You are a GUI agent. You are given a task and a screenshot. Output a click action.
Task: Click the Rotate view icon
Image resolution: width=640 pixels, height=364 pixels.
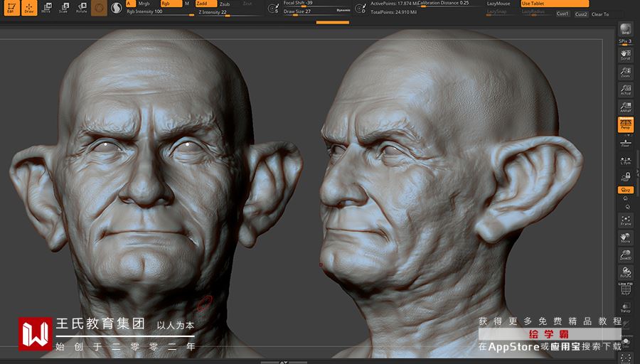(625, 272)
